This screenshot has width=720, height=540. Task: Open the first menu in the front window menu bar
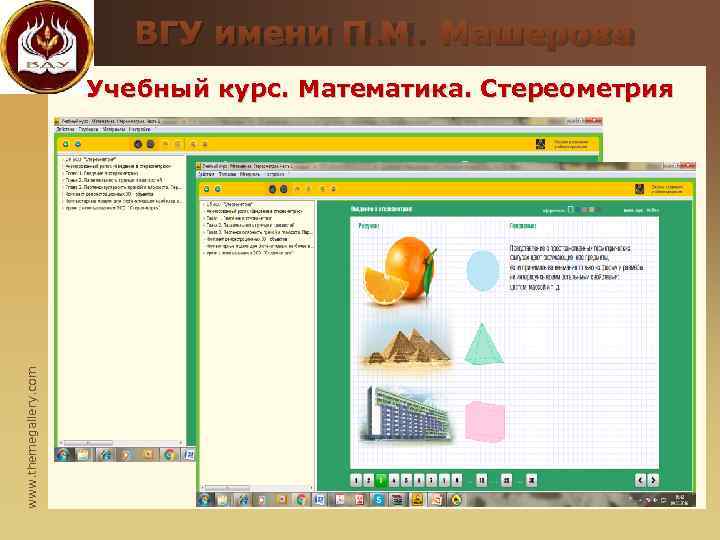pos(206,174)
